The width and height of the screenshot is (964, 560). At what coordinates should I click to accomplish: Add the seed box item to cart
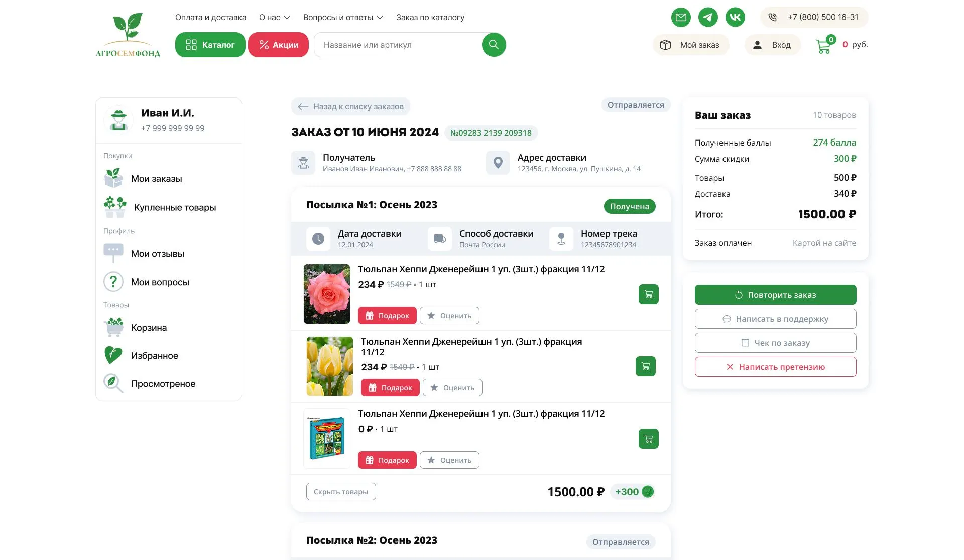click(x=648, y=439)
